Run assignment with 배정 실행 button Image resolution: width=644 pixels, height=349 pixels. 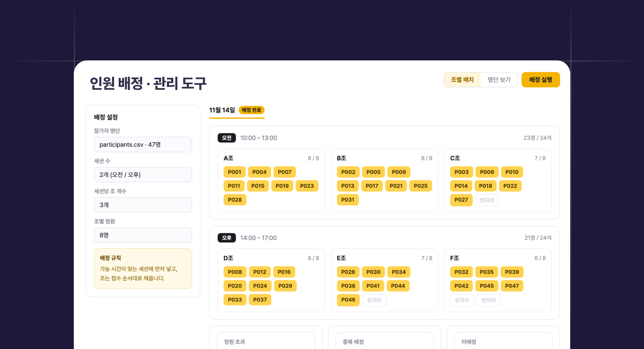click(541, 80)
